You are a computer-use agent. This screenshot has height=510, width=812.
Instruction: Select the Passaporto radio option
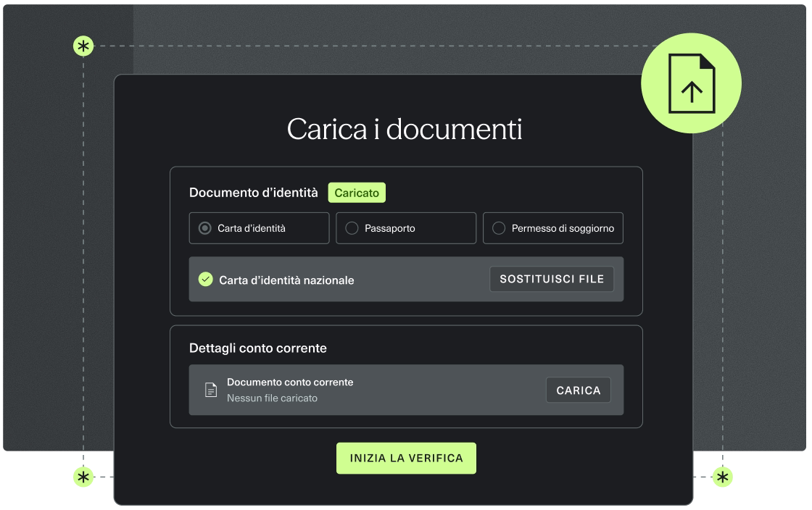(x=406, y=228)
